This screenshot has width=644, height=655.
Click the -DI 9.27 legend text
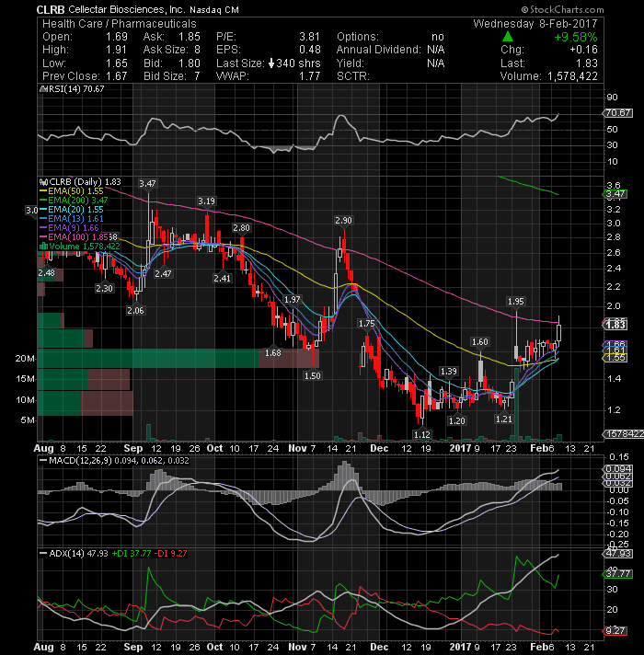click(171, 553)
